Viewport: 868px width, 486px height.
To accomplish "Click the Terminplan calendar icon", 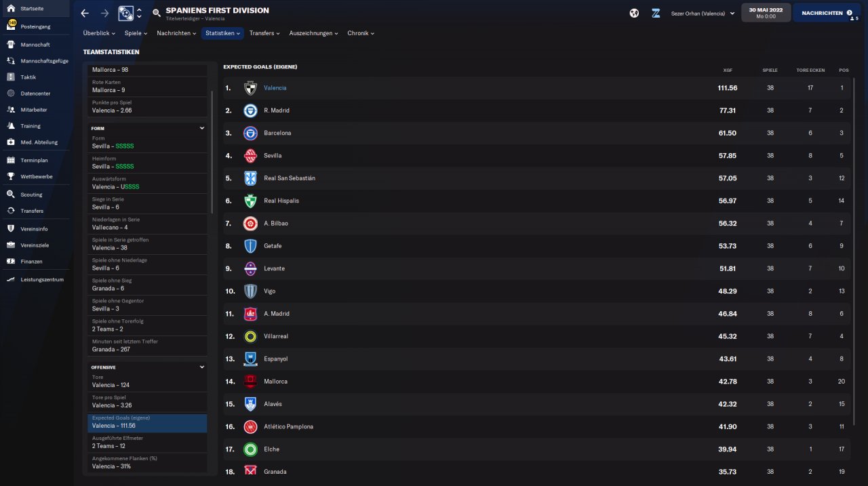I will (x=11, y=160).
